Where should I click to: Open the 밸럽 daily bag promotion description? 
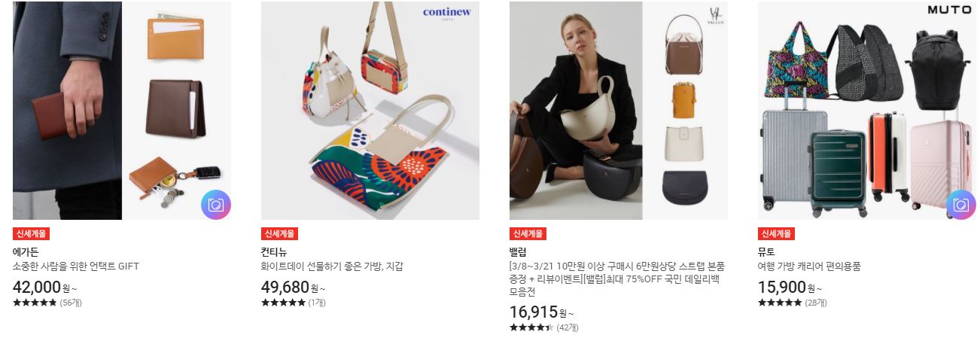point(617,279)
